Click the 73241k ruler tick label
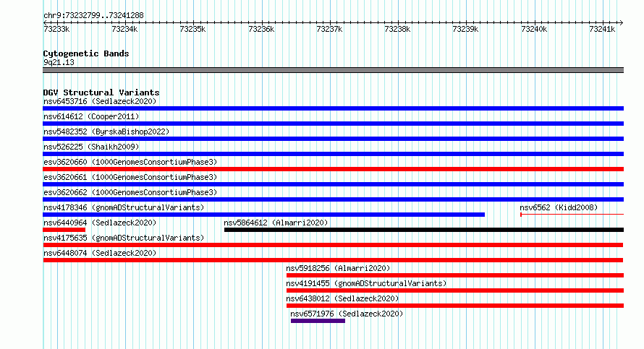Viewport: 644px width, 349px height. click(602, 29)
